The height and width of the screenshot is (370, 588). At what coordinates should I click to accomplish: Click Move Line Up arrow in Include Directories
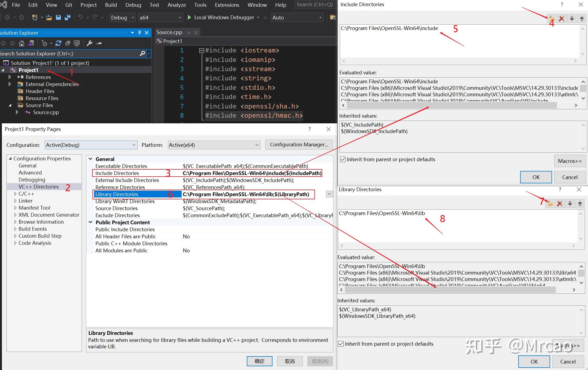582,18
